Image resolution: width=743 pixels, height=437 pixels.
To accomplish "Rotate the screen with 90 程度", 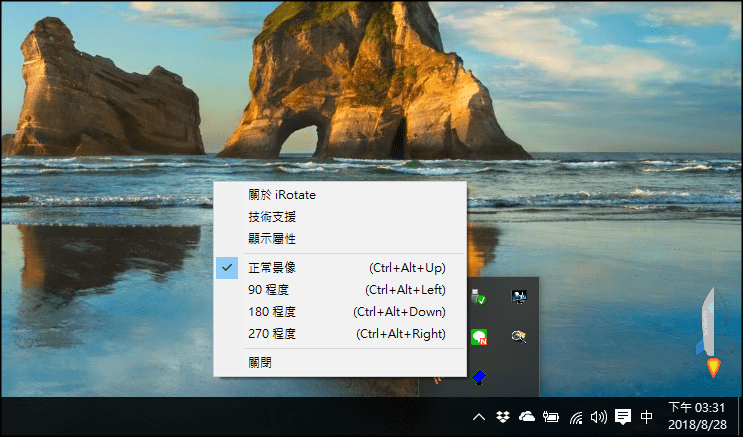I will [340, 290].
